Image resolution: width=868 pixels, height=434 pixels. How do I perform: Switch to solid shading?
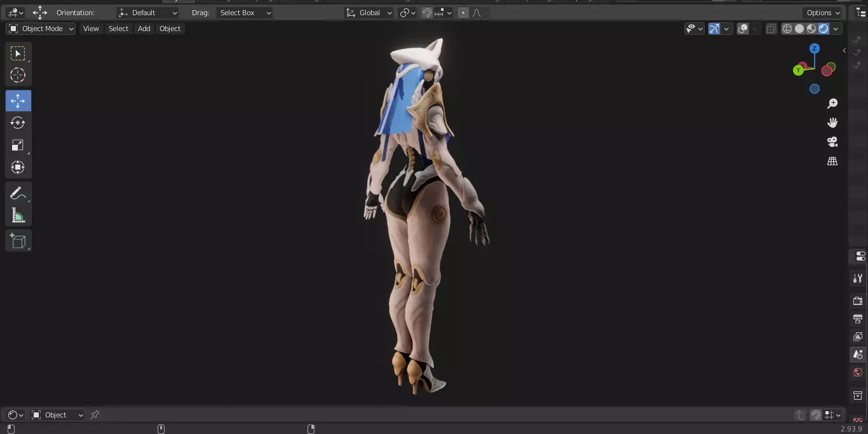(799, 29)
